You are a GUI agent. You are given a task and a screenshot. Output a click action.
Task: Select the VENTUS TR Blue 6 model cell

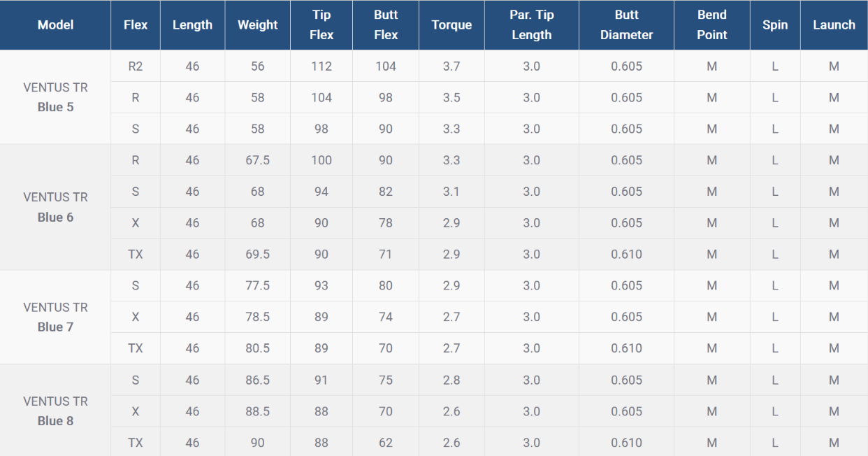(x=55, y=207)
